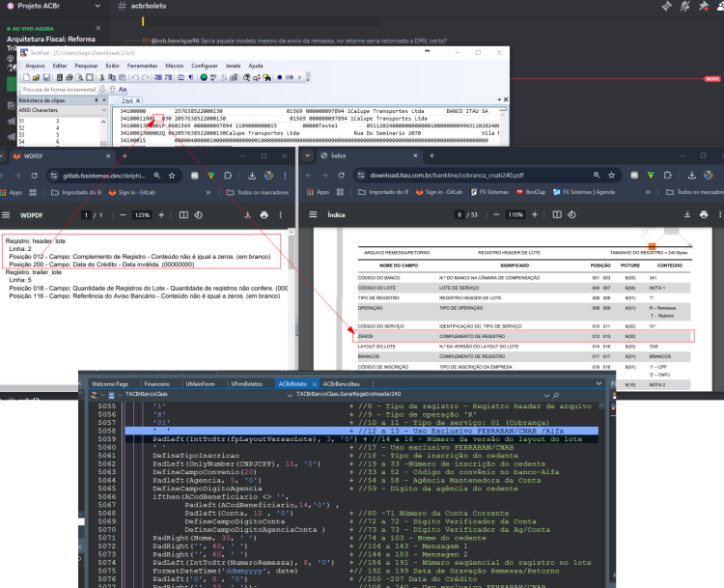Open BestZap bookmark
The width and height of the screenshot is (724, 588).
(532, 192)
